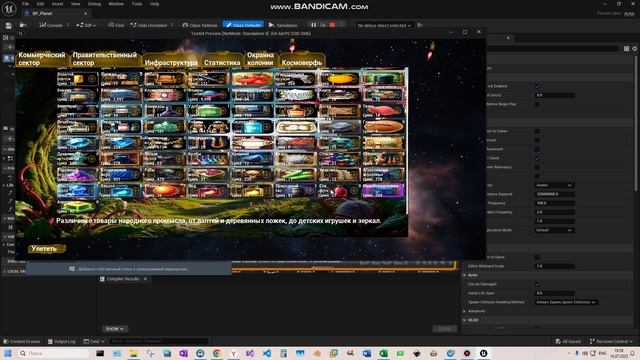The width and height of the screenshot is (640, 360).
Task: Click the console command input field
Action: 158,341
